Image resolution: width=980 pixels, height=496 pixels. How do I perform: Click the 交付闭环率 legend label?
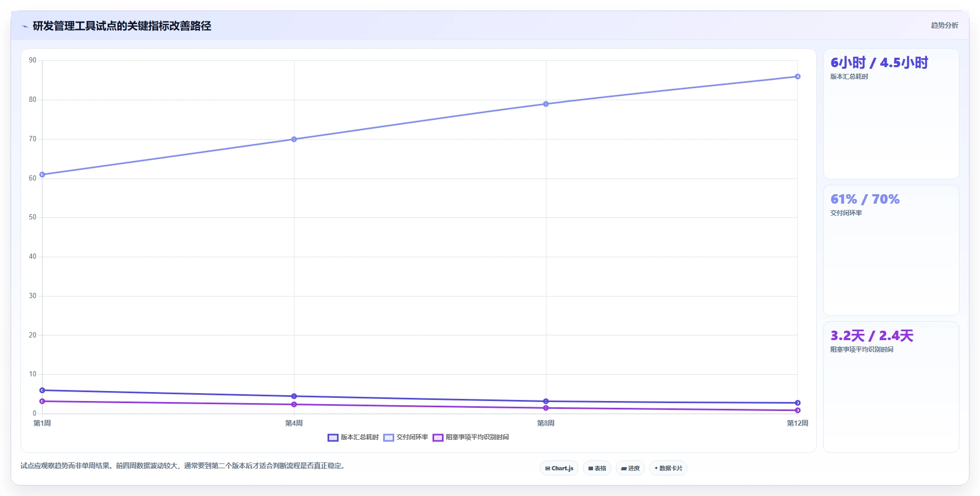(x=412, y=437)
